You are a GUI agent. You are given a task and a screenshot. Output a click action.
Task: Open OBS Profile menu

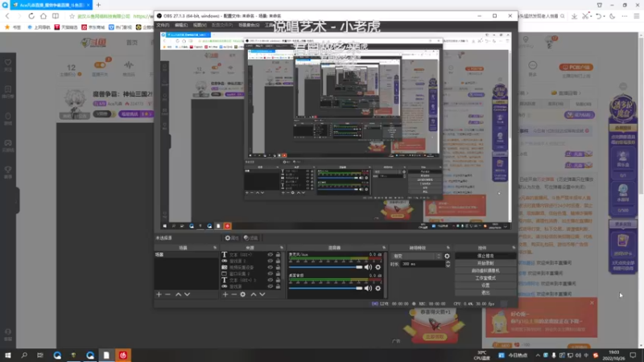point(222,25)
